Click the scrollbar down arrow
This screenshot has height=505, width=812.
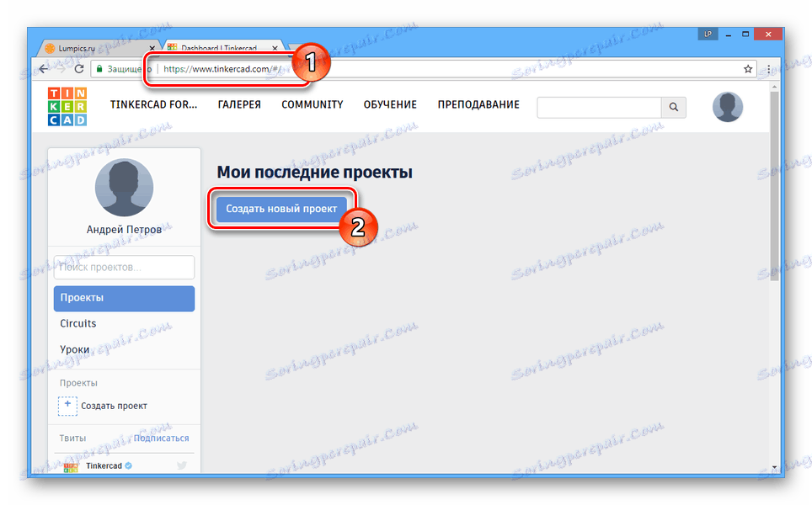pyautogui.click(x=774, y=467)
